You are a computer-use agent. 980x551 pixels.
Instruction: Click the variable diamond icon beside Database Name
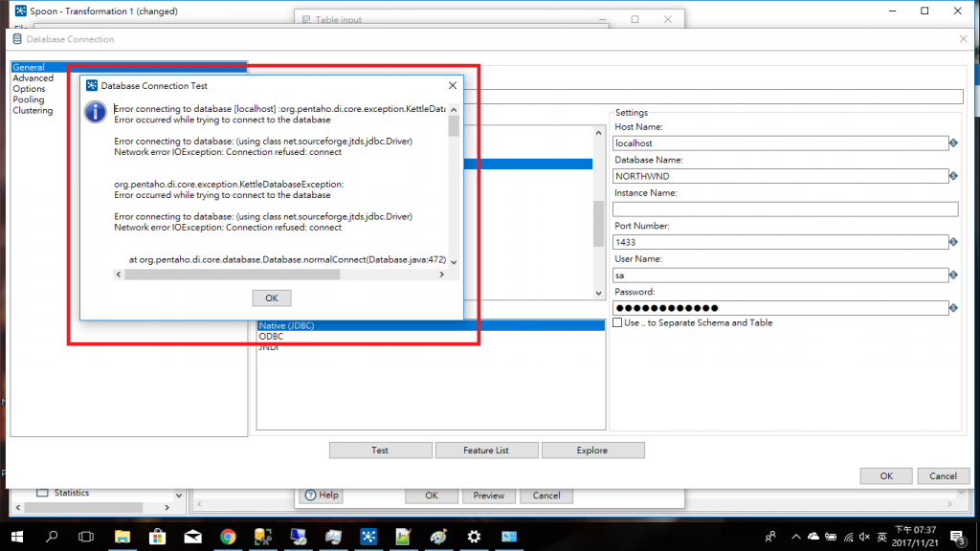tap(953, 176)
